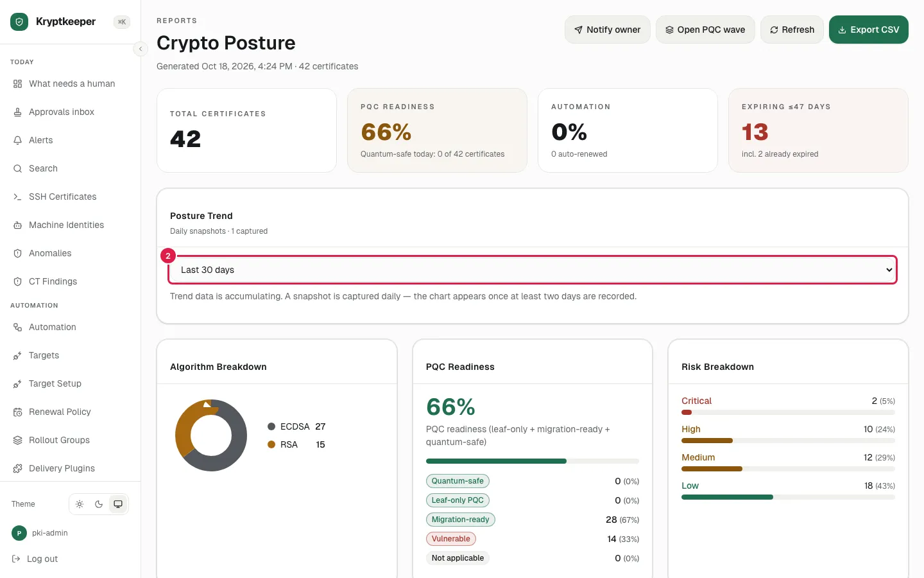Click the Not applicable badge
The height and width of the screenshot is (578, 924).
click(x=458, y=558)
